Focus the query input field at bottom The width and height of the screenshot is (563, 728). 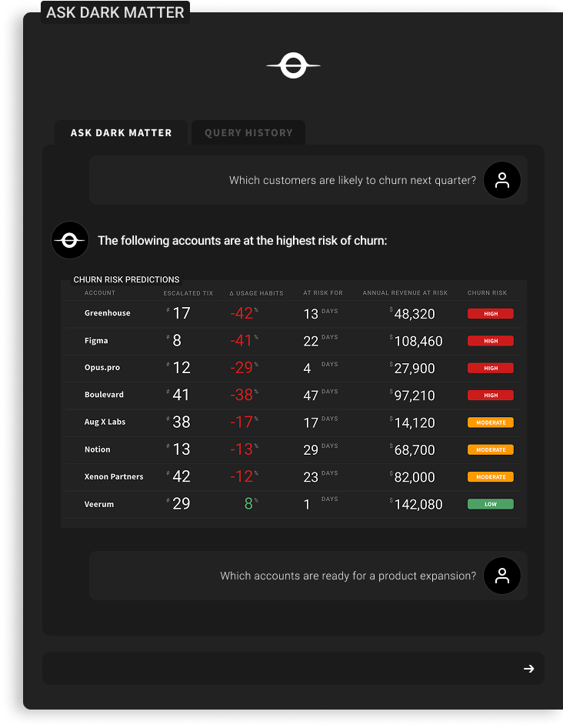coord(293,669)
